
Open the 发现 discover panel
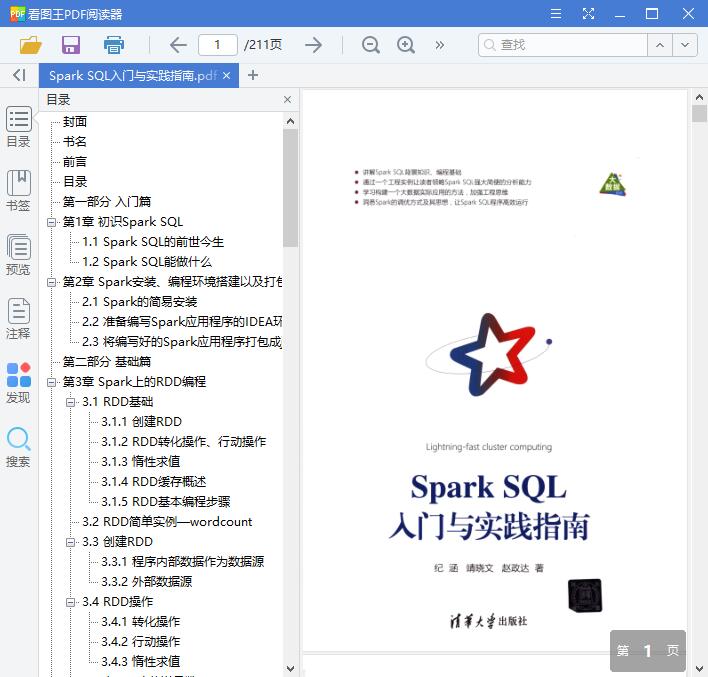[x=19, y=383]
